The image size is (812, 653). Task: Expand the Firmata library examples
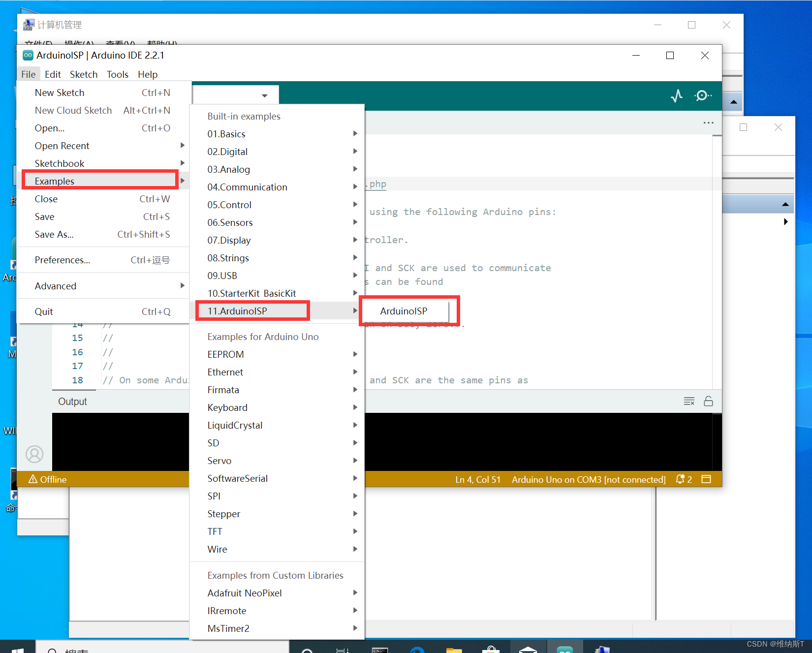(277, 390)
